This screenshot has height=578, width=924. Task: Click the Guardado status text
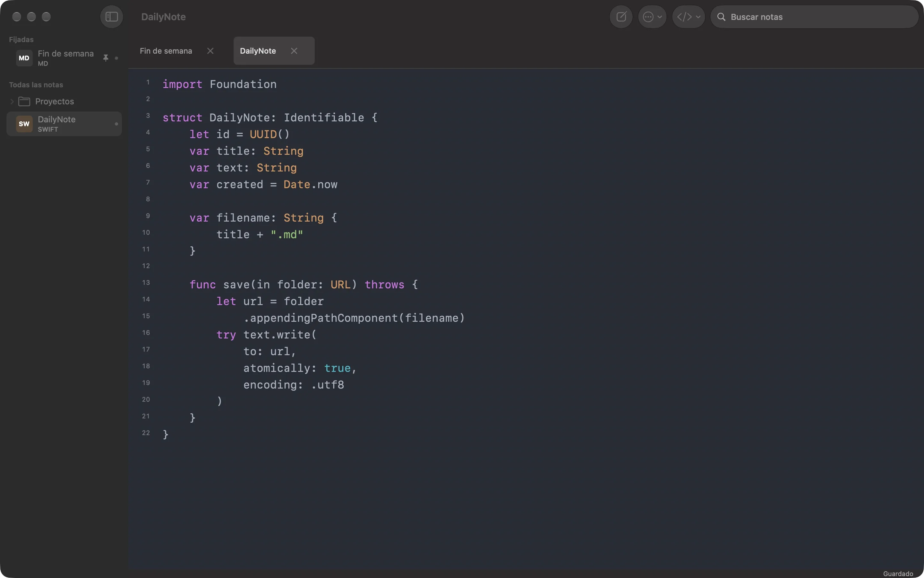(898, 574)
